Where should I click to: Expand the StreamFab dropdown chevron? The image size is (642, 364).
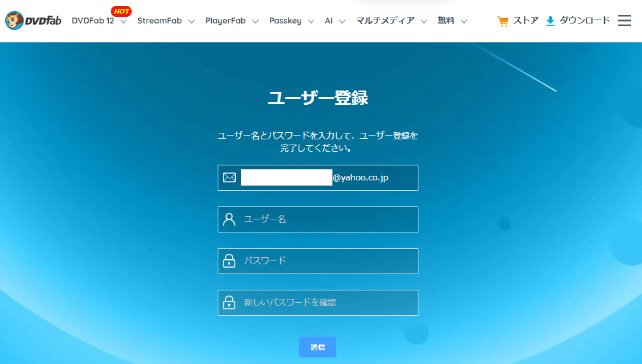191,21
